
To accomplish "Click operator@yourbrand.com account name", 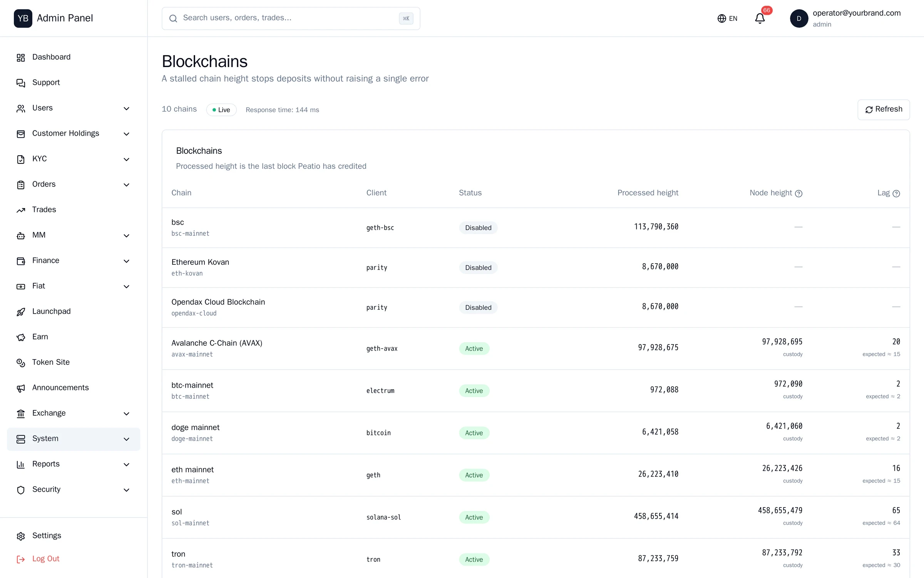I will (857, 13).
